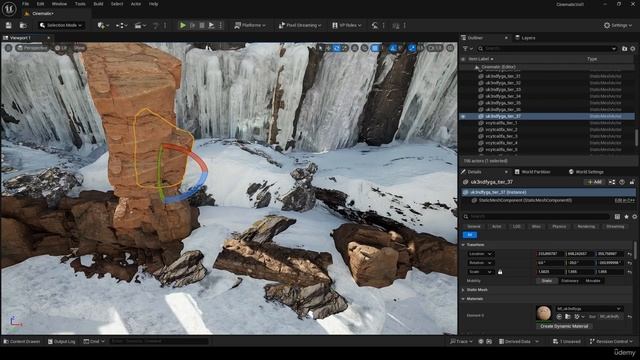640x360 pixels.
Task: Set Mobility to Movable
Action: (x=593, y=281)
